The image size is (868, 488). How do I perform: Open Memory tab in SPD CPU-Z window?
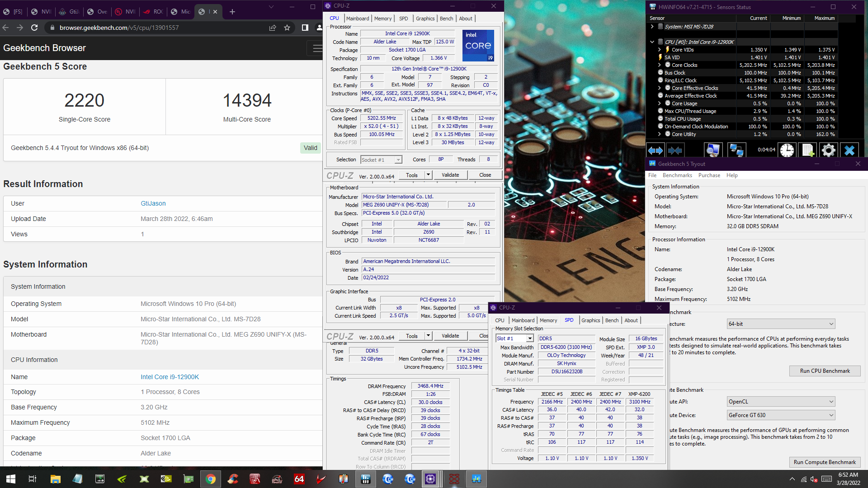(x=548, y=320)
